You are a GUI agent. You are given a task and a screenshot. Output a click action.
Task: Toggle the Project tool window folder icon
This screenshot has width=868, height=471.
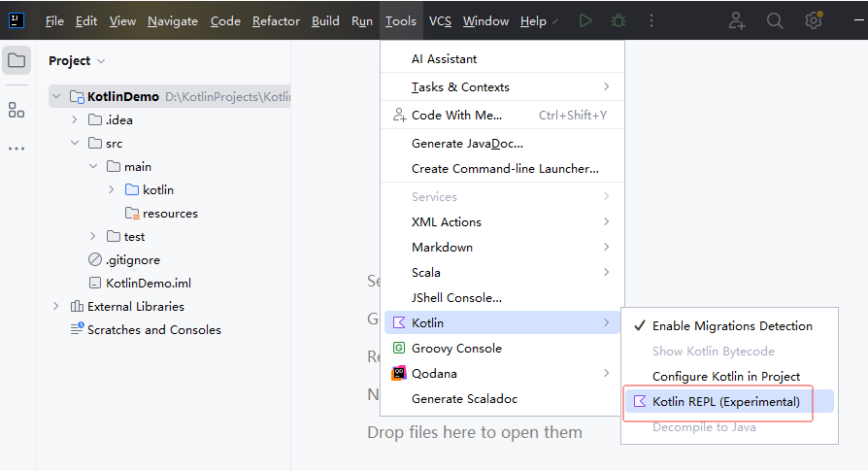[x=17, y=60]
